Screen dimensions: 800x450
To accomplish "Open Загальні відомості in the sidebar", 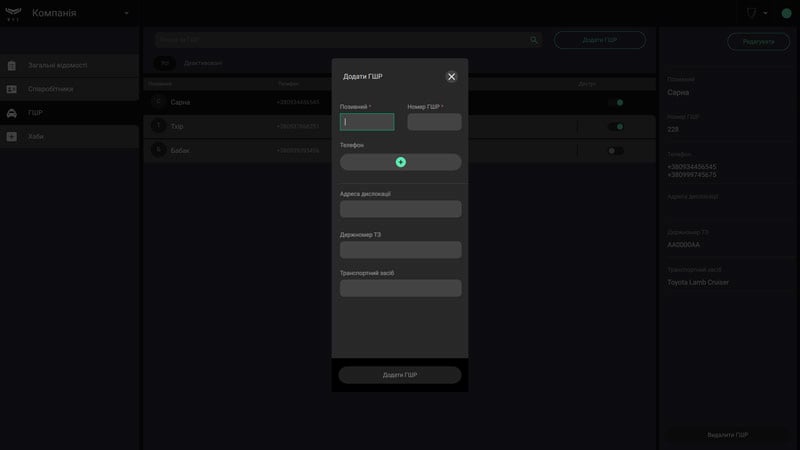I will (69, 65).
